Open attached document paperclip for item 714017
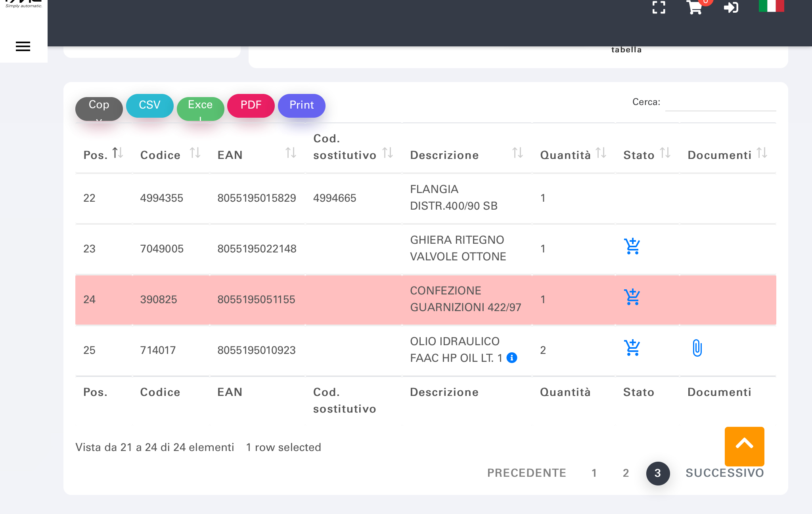812x514 pixels. (697, 348)
